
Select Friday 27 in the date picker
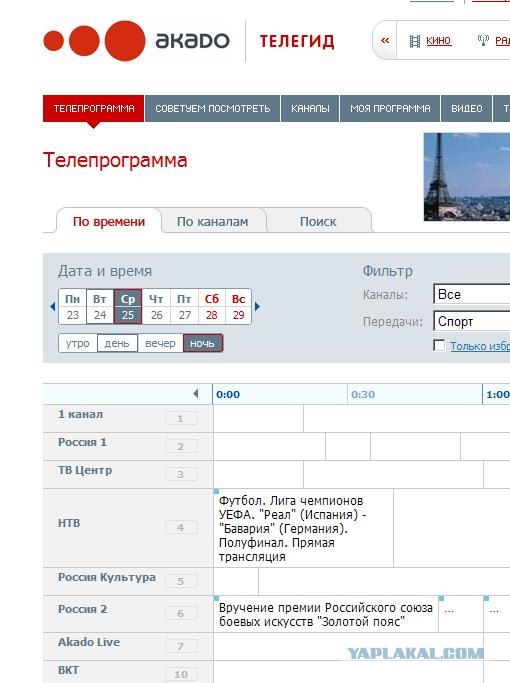click(184, 307)
